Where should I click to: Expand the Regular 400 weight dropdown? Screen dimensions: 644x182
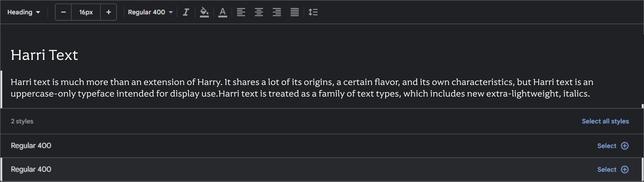(x=150, y=12)
